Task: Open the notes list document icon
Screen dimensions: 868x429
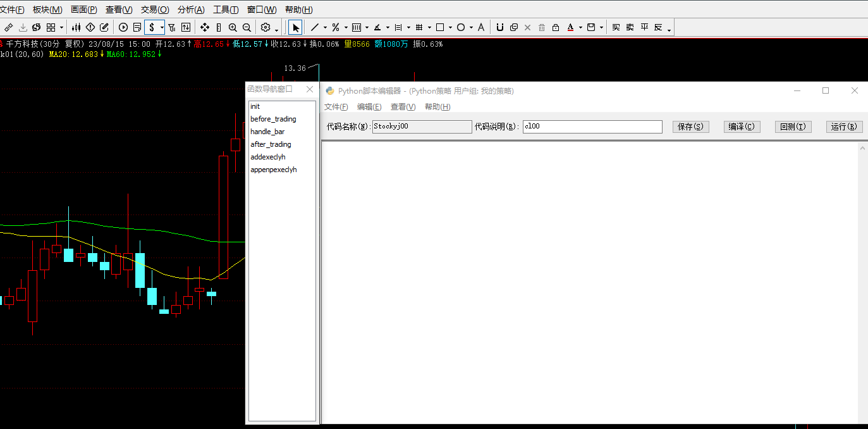Action: [x=137, y=27]
